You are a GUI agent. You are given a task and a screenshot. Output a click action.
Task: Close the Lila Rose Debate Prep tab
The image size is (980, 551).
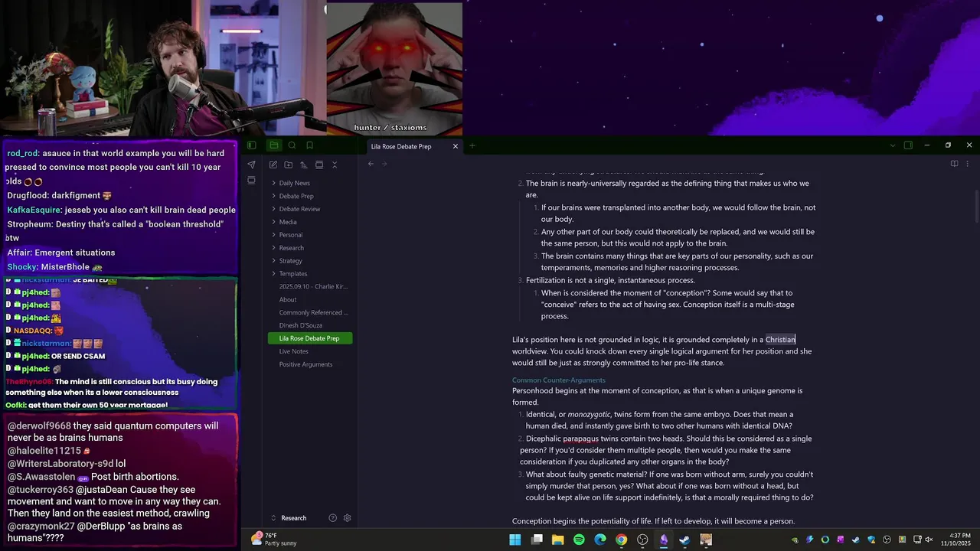pos(456,146)
